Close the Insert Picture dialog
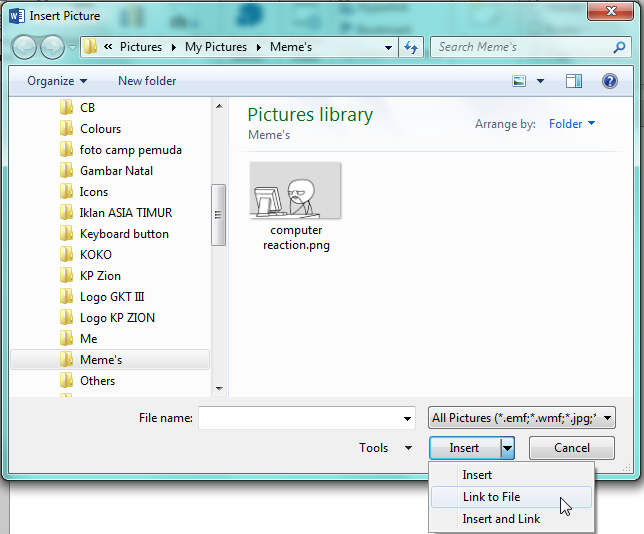 click(611, 11)
